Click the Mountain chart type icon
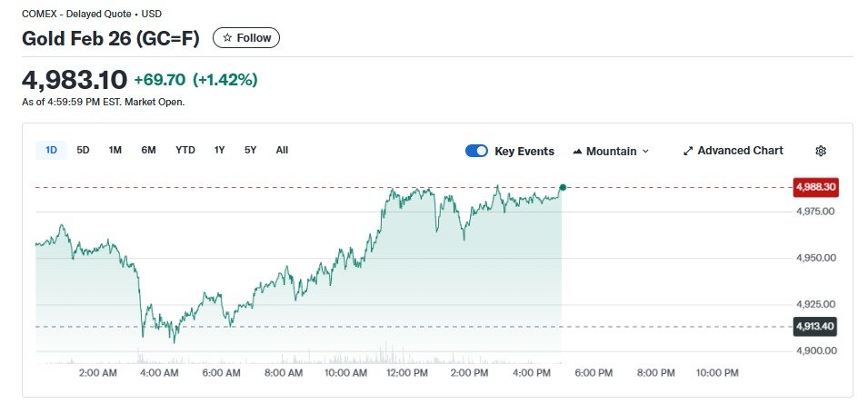The width and height of the screenshot is (868, 404). (577, 151)
